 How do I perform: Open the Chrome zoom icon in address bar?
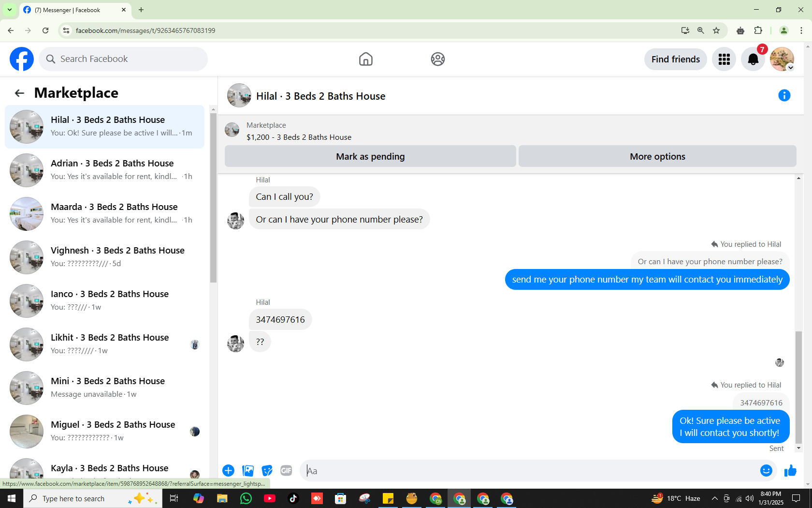(700, 30)
